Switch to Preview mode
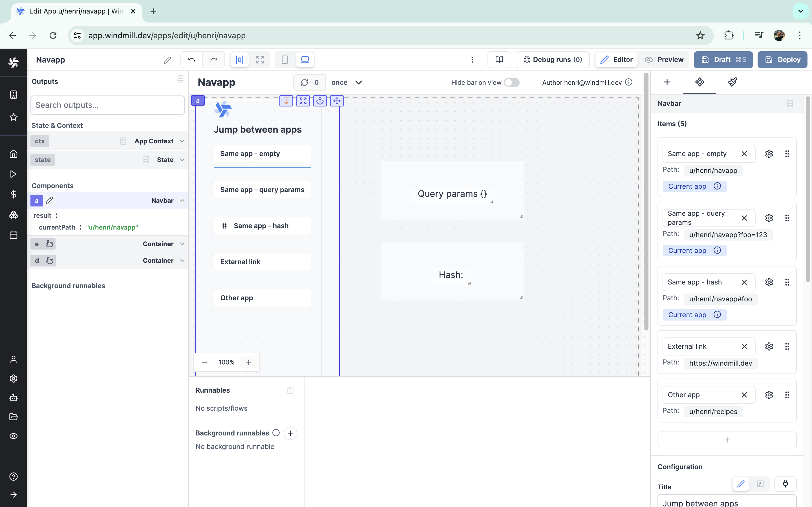 click(664, 60)
